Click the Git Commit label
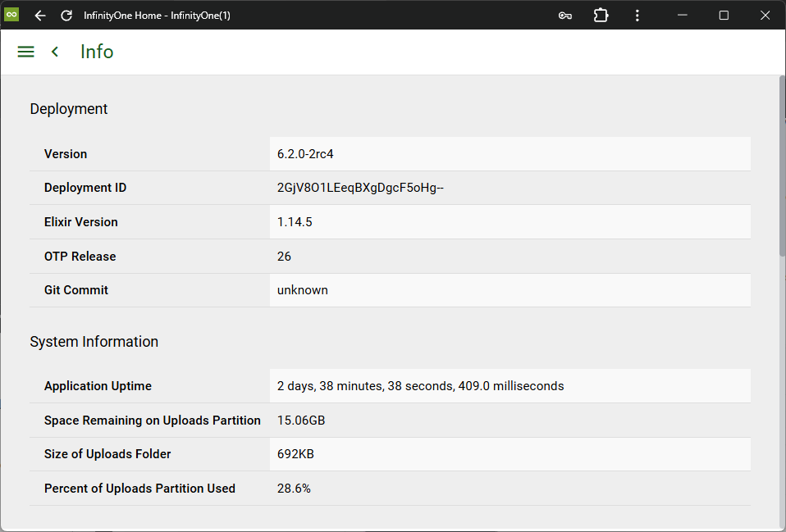The image size is (786, 532). point(76,290)
